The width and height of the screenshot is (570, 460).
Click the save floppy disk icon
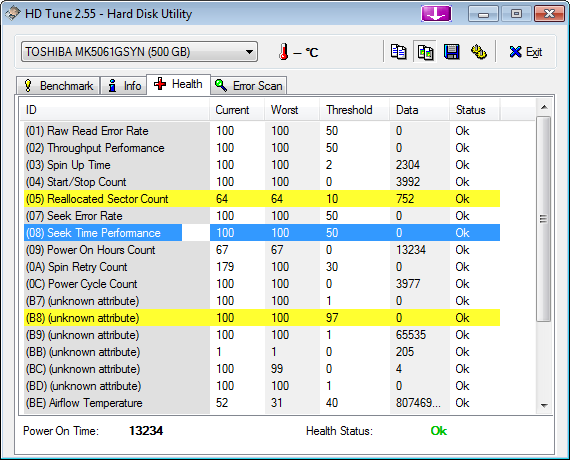[x=451, y=52]
